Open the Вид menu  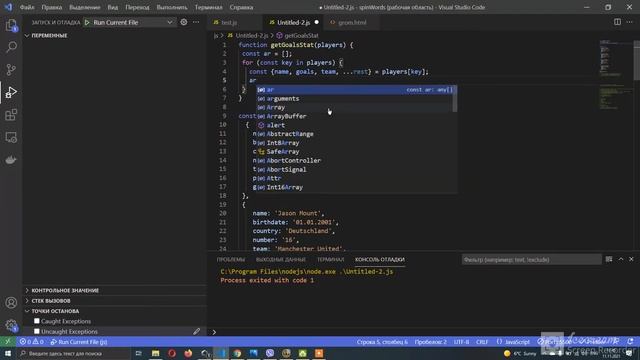113,7
